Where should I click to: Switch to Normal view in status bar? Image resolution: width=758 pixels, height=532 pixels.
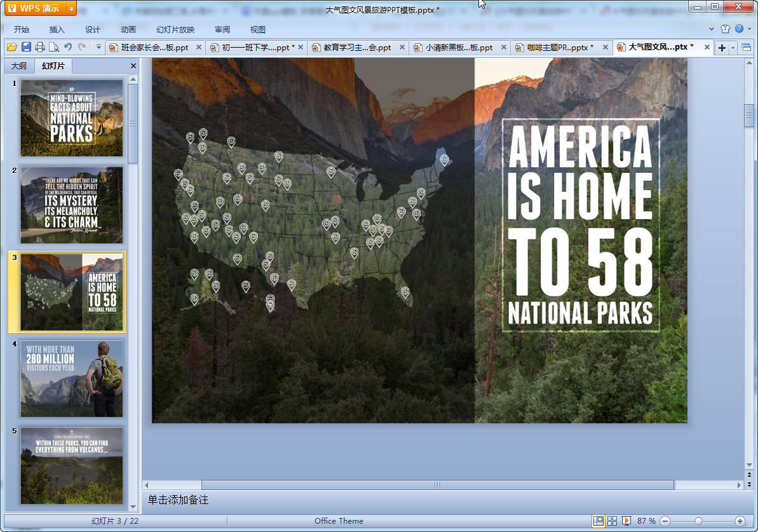(x=598, y=521)
